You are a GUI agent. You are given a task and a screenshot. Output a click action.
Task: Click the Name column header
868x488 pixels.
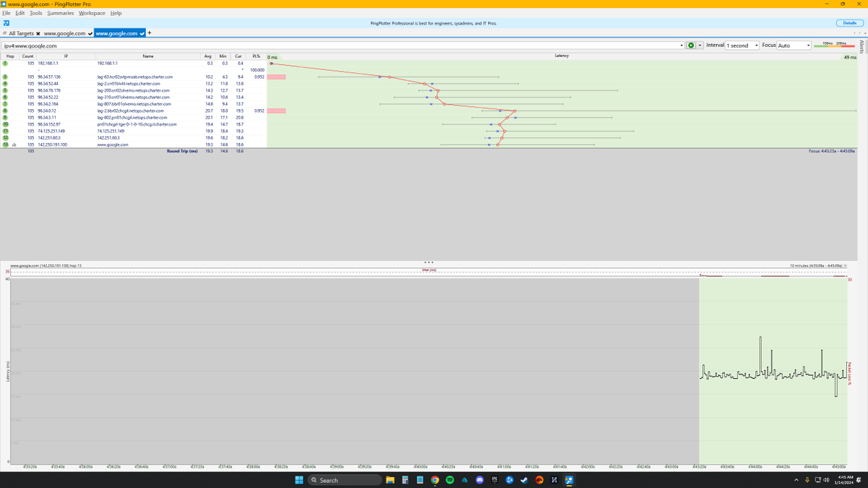[148, 56]
